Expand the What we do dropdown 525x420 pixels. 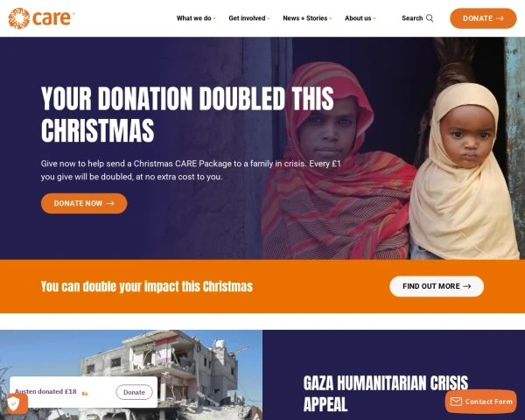coord(196,18)
